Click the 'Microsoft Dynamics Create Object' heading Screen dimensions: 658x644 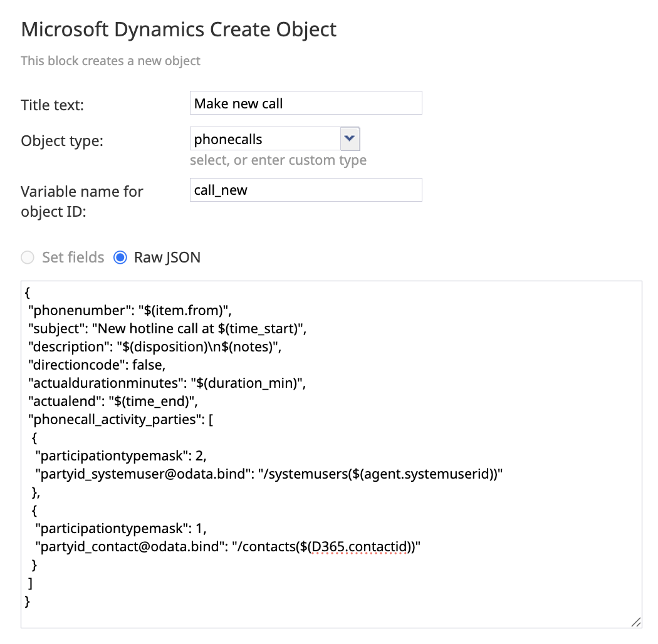click(178, 29)
